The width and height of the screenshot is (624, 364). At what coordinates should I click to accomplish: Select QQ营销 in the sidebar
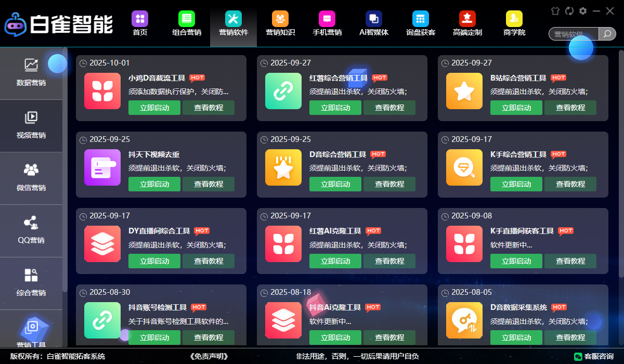(x=31, y=230)
